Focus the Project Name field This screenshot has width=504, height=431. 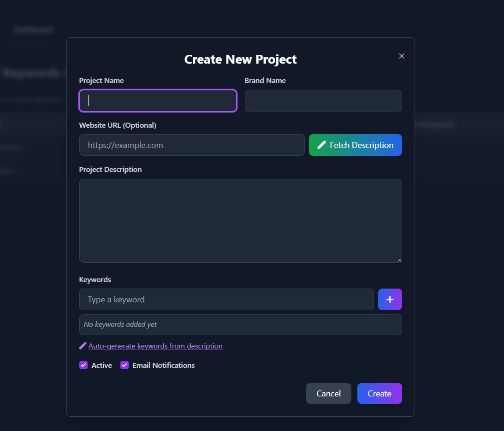tap(158, 100)
